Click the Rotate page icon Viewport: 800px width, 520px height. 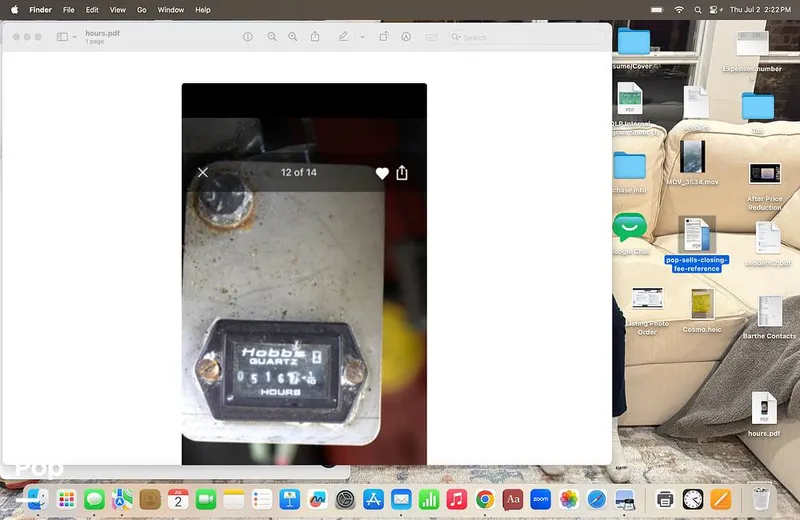[x=384, y=36]
